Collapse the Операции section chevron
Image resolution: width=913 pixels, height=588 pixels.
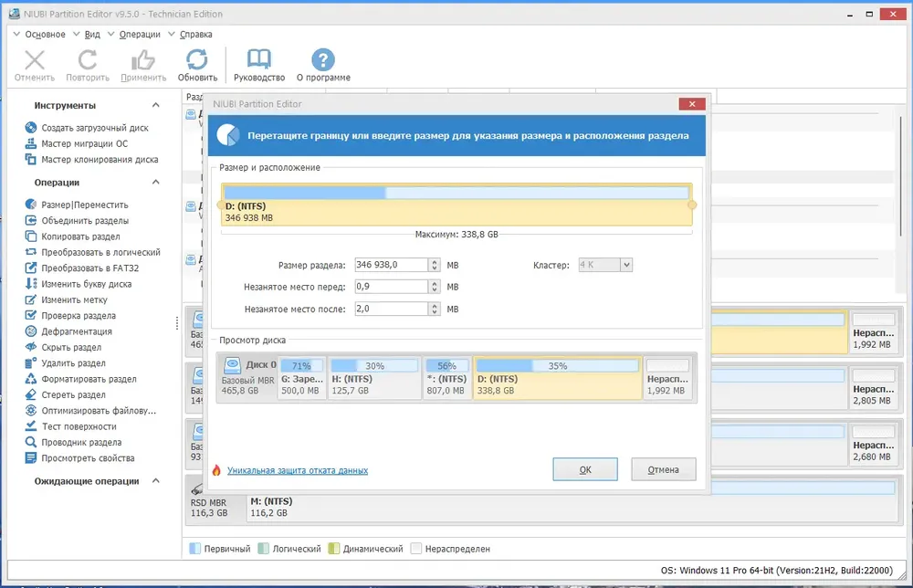(x=155, y=183)
